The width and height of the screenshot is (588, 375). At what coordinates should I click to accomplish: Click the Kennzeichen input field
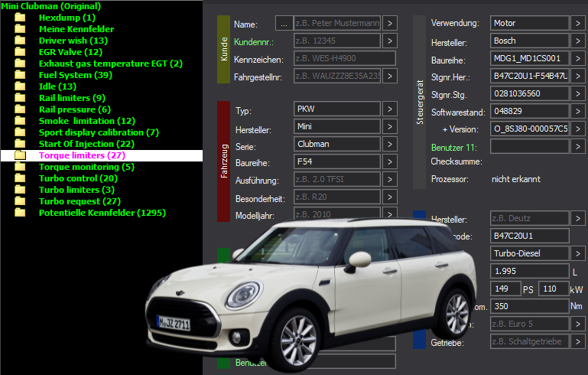[345, 58]
